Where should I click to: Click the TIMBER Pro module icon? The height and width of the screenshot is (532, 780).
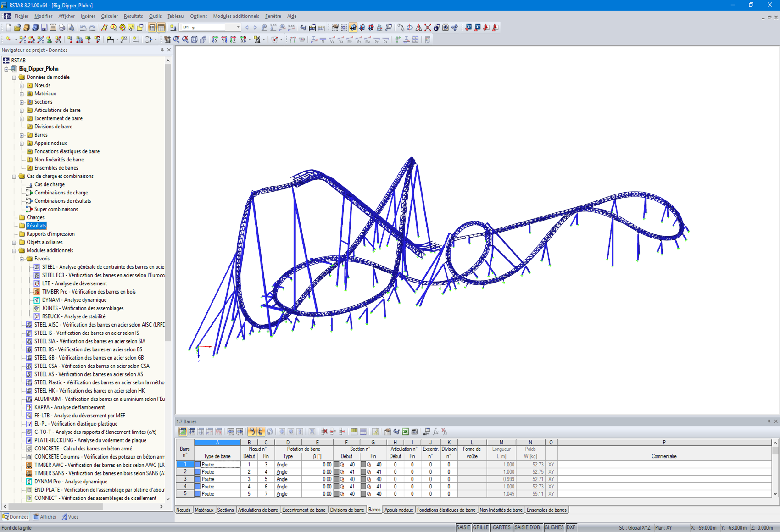(x=37, y=292)
